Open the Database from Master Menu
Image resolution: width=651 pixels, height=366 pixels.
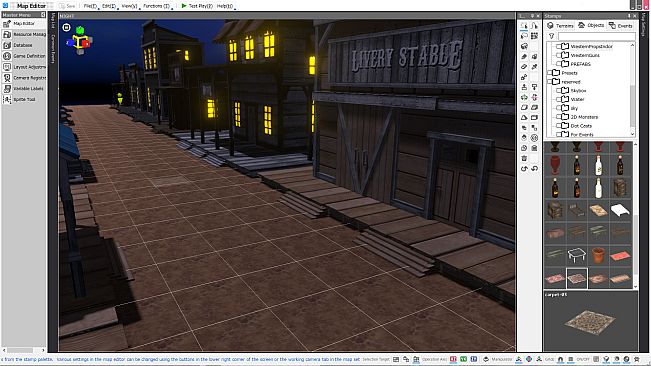(24, 45)
